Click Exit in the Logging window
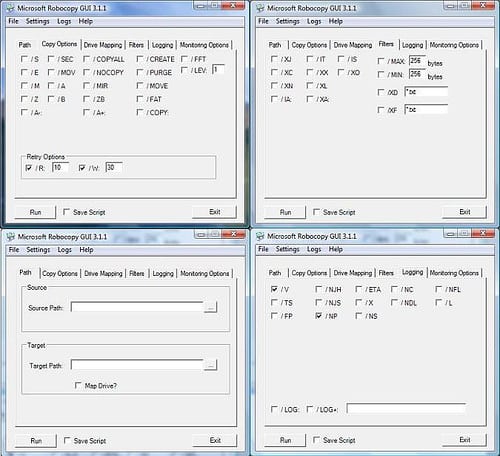The image size is (500, 456). click(465, 440)
